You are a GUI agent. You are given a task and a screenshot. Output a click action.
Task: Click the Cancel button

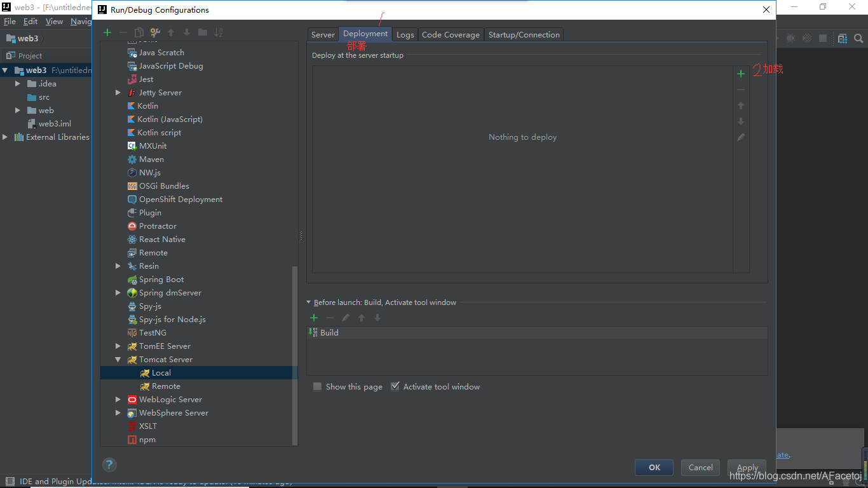[701, 467]
